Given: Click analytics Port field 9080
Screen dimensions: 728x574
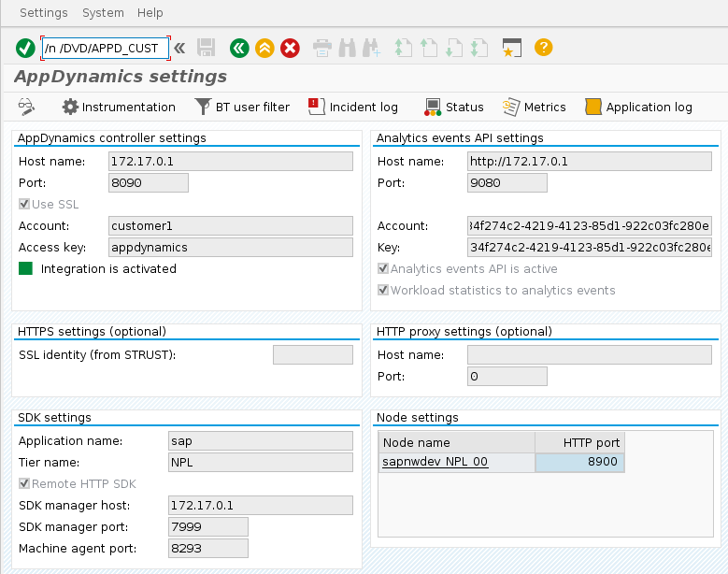Looking at the screenshot, I should pos(507,182).
